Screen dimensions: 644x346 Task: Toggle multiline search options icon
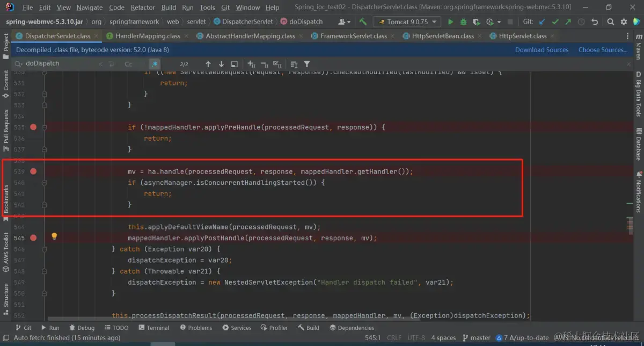294,64
